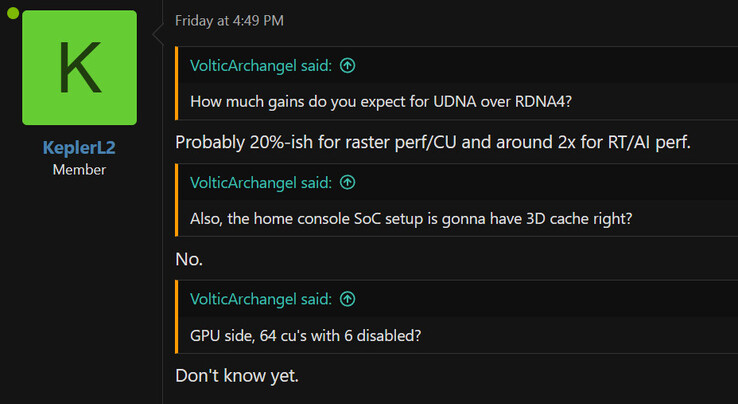The width and height of the screenshot is (738, 404).
Task: Click the up-arrow icon in the 3D cache quote
Action: coord(348,182)
